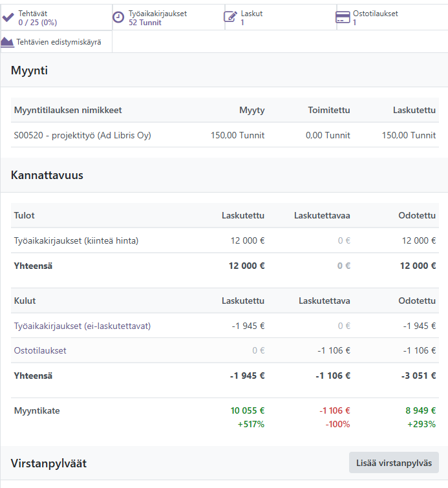Screen dimensions: 448x488
Task: Click the Työaikakirjaukset clock icon
Action: coord(118,17)
